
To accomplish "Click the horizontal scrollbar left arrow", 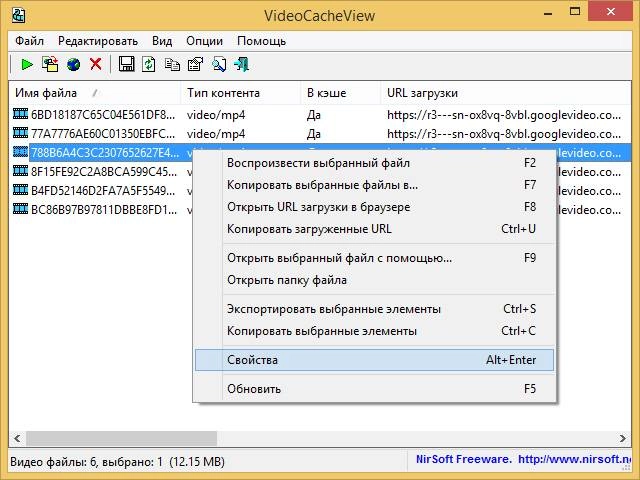I will point(17,439).
